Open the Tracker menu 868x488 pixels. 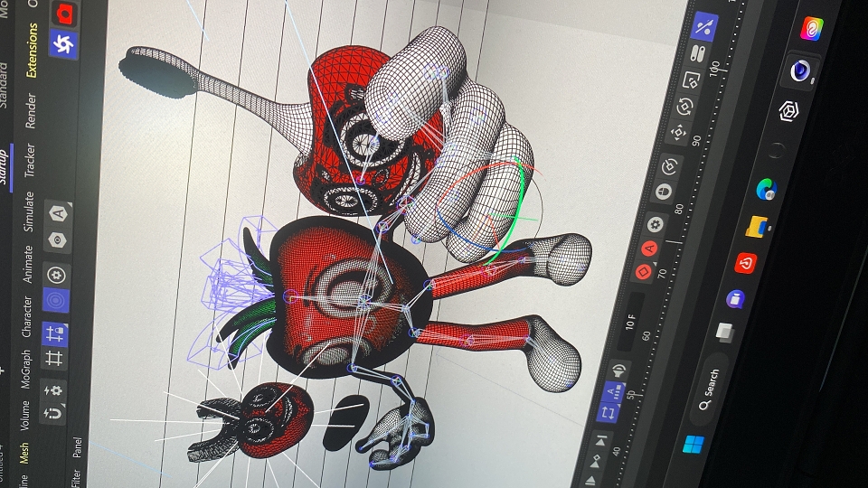click(29, 161)
